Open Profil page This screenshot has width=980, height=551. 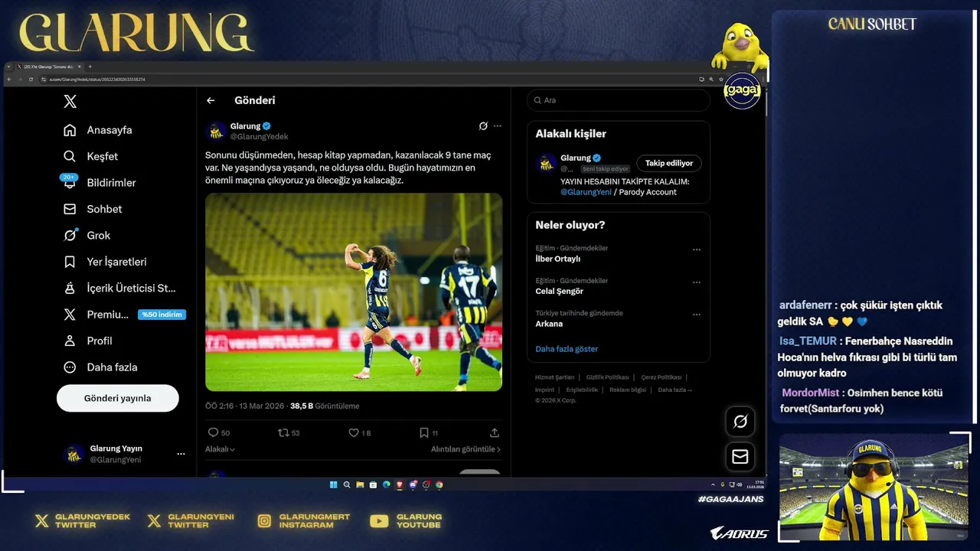coord(88,341)
